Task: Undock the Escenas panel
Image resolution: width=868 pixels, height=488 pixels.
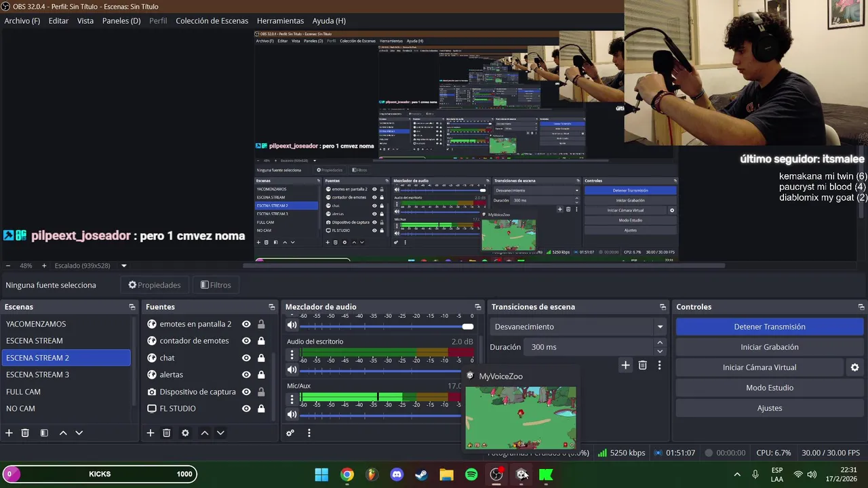Action: click(132, 307)
